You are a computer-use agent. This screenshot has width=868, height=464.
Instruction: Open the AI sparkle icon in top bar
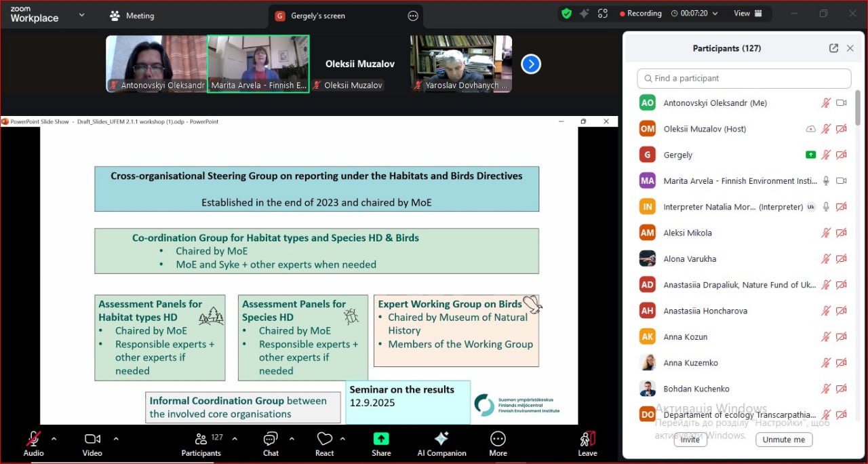tap(585, 14)
